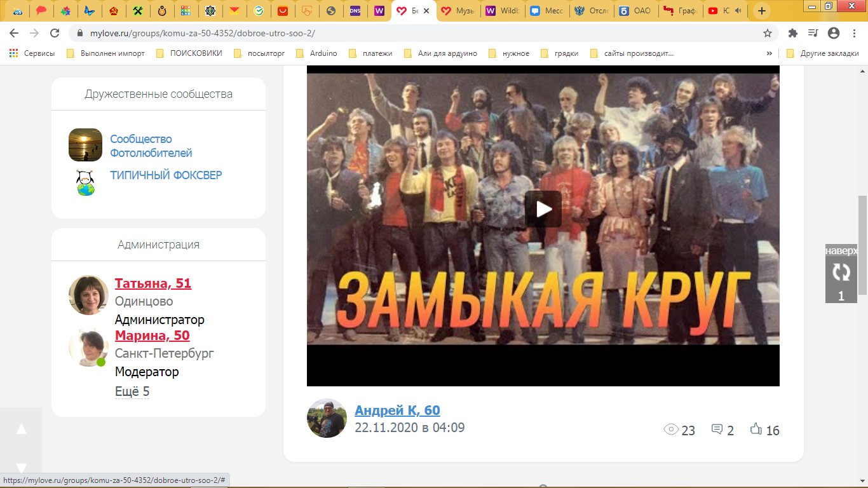Open the Али для ардуино folder
Viewport: 868px width, 488px height.
[x=440, y=53]
